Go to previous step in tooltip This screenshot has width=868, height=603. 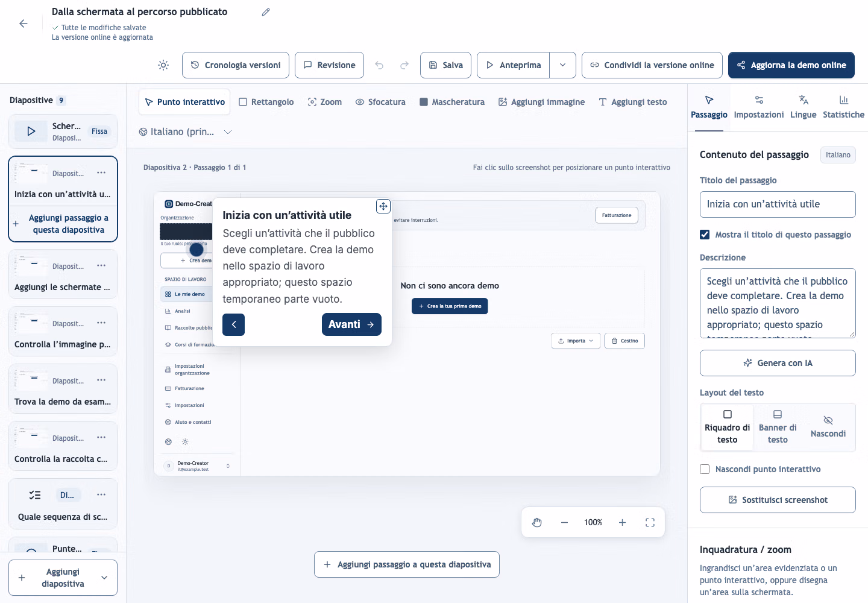234,324
